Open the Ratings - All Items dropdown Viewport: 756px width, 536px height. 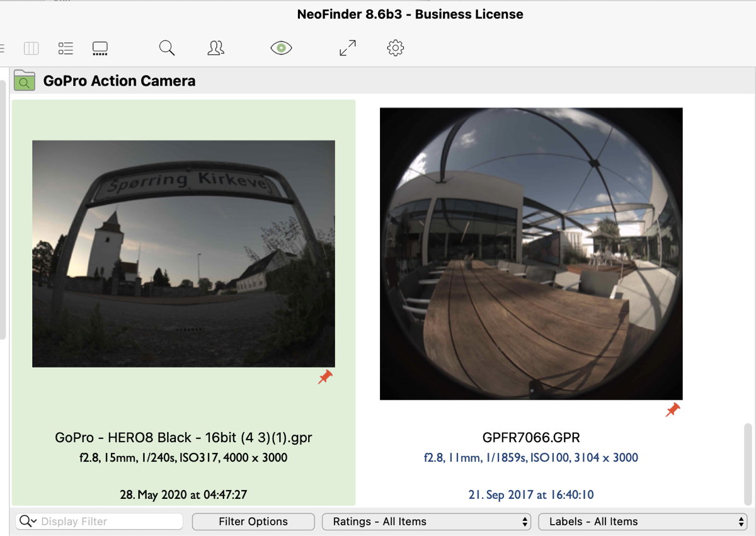tap(426, 521)
